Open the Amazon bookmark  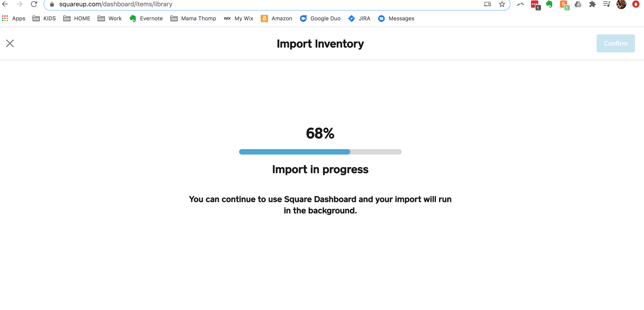(276, 19)
